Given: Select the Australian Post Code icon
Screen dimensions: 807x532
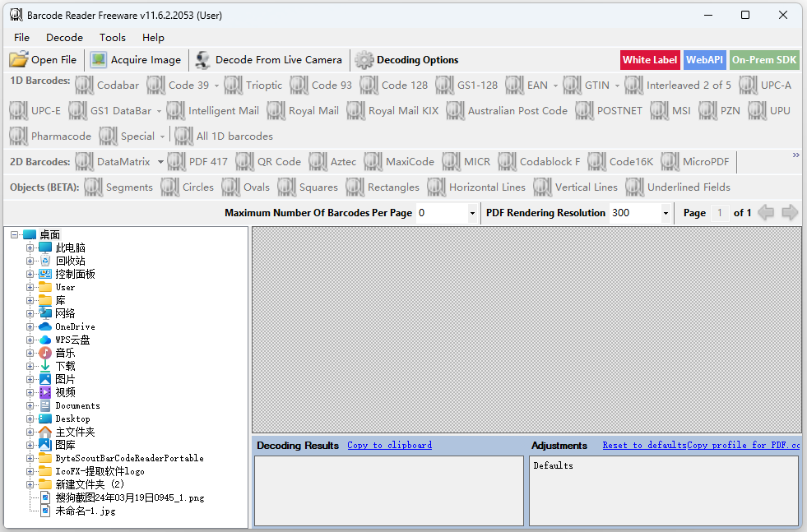Looking at the screenshot, I should click(x=455, y=111).
